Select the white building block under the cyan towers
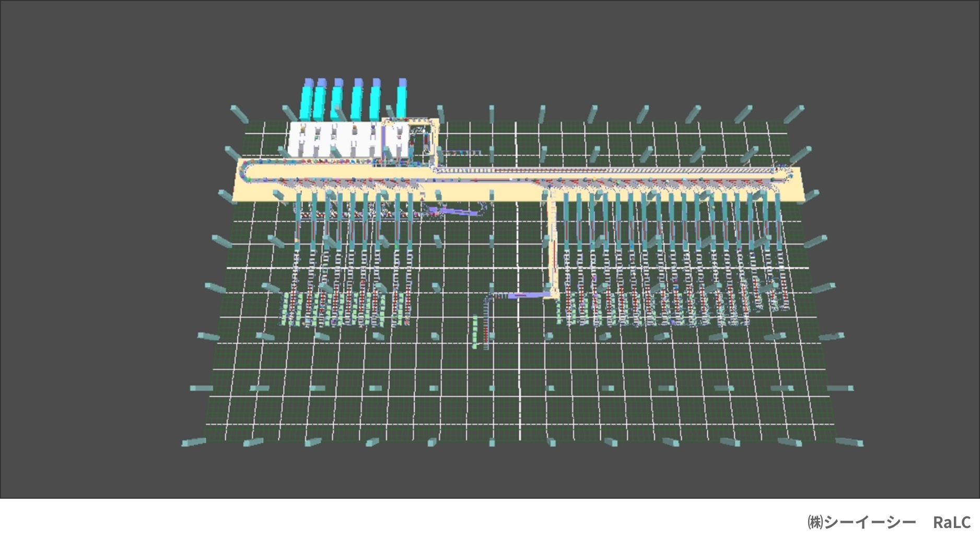980x551 pixels. (x=348, y=140)
